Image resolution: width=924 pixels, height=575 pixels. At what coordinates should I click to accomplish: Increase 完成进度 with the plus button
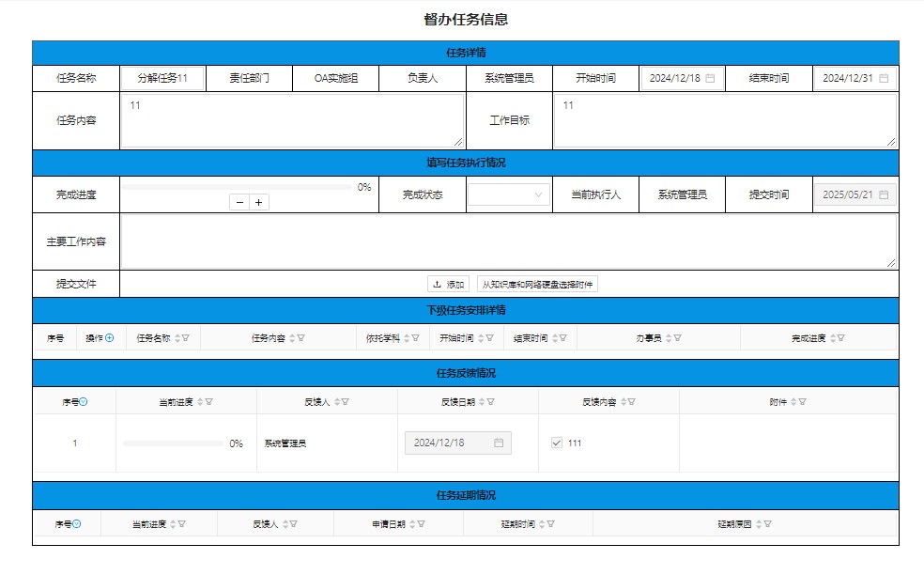pyautogui.click(x=259, y=202)
